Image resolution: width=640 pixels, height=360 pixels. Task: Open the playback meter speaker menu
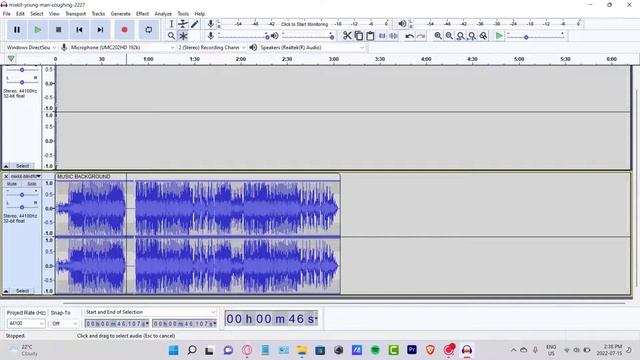[x=402, y=24]
